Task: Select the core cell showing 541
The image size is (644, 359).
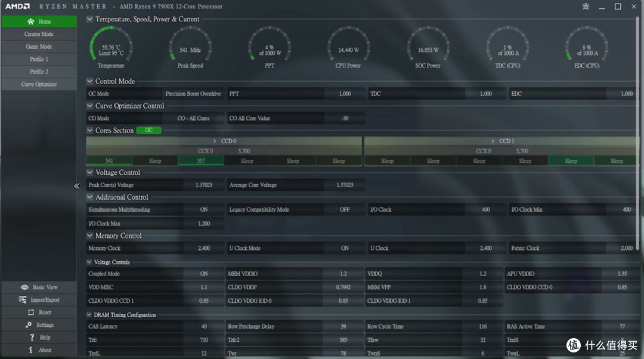Action: (x=109, y=160)
